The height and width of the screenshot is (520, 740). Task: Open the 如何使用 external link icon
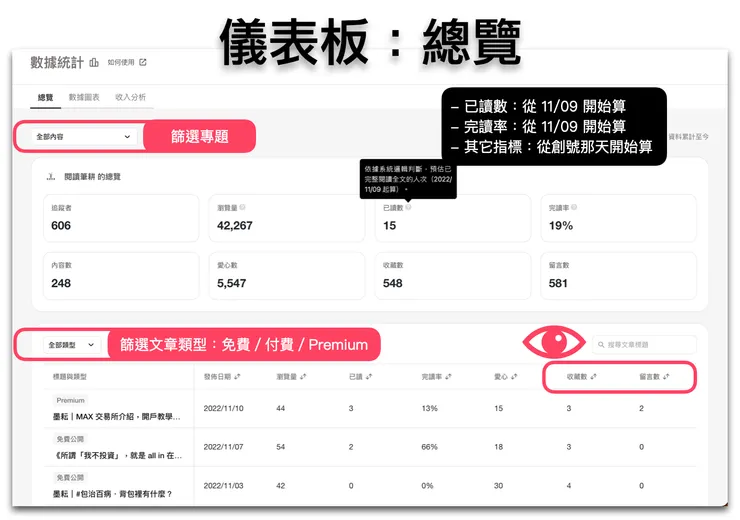click(x=143, y=62)
